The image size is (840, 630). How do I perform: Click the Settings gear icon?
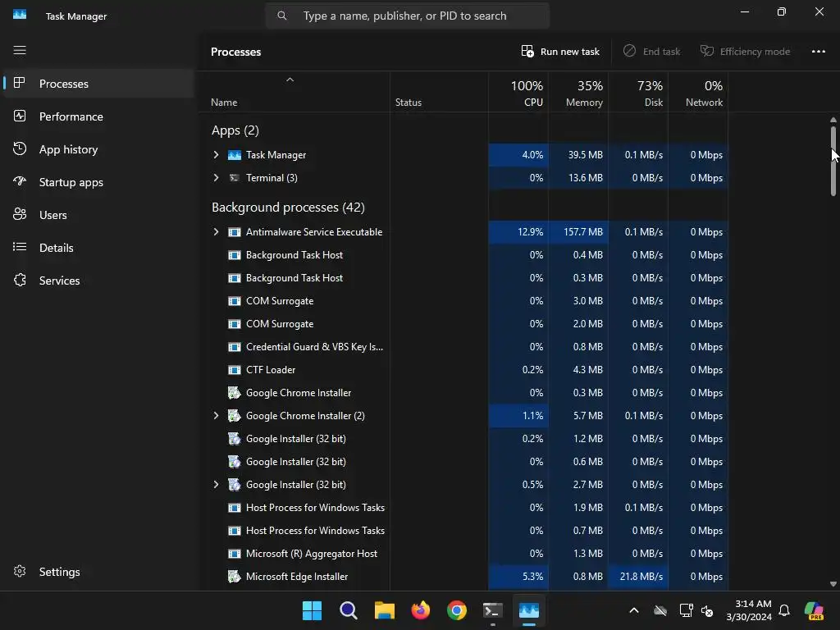tap(20, 571)
